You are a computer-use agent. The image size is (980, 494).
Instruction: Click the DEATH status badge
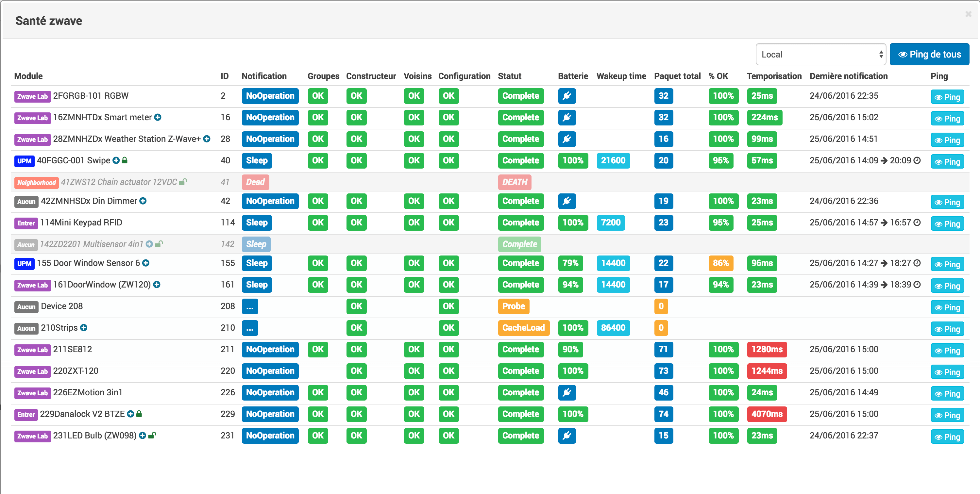tap(514, 182)
